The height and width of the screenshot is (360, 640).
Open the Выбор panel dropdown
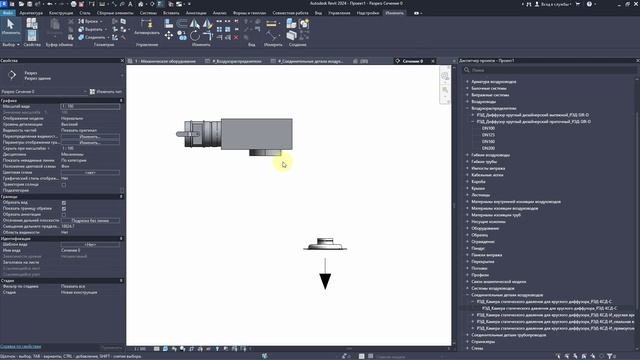(x=11, y=44)
